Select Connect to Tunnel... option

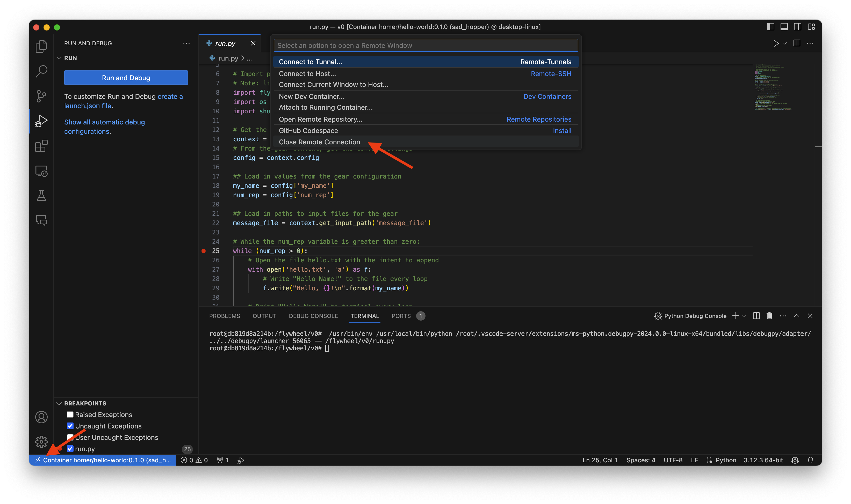click(425, 62)
